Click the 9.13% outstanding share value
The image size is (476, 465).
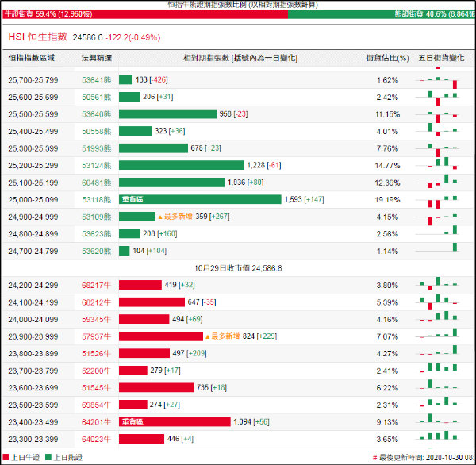[387, 422]
